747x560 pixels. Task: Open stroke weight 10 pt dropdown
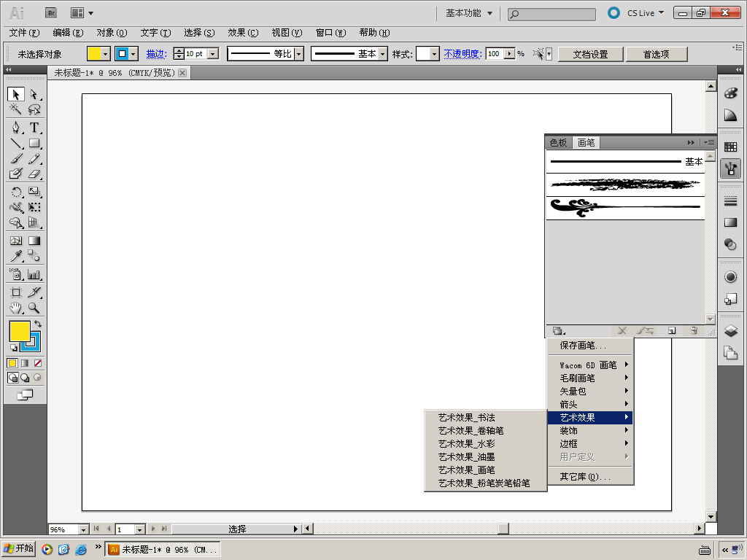(213, 54)
